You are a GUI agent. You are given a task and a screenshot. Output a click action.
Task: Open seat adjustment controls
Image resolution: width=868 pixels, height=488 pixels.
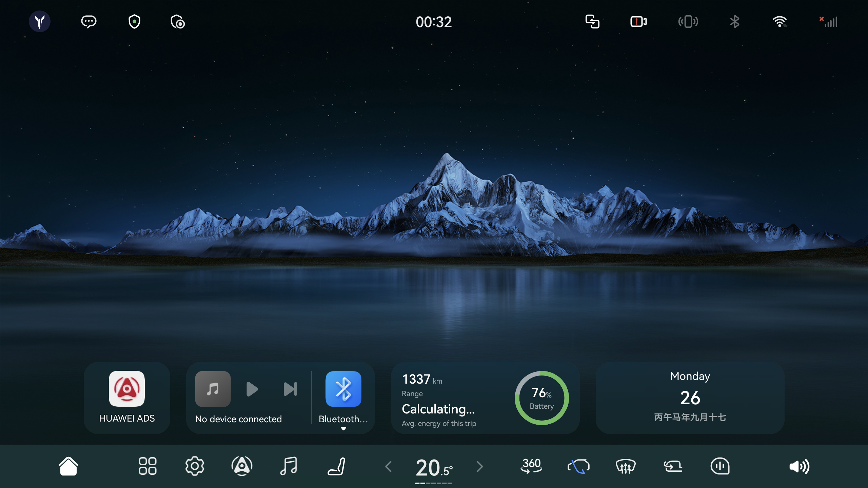[336, 466]
